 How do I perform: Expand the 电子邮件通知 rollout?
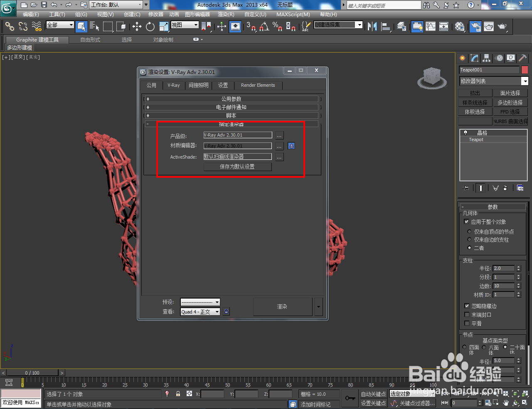(232, 107)
